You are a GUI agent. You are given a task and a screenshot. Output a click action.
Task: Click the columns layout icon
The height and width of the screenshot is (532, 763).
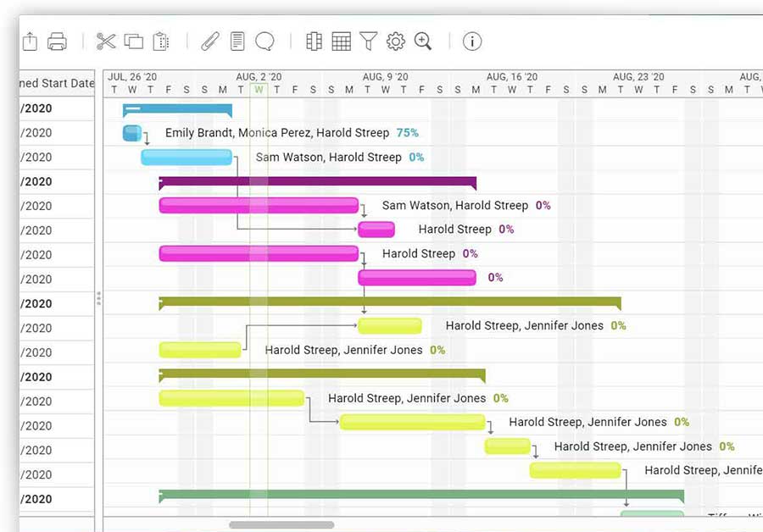(314, 42)
